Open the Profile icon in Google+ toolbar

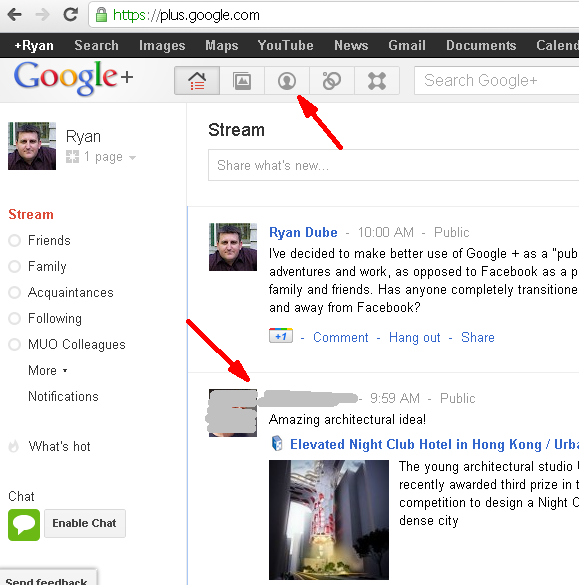point(287,81)
